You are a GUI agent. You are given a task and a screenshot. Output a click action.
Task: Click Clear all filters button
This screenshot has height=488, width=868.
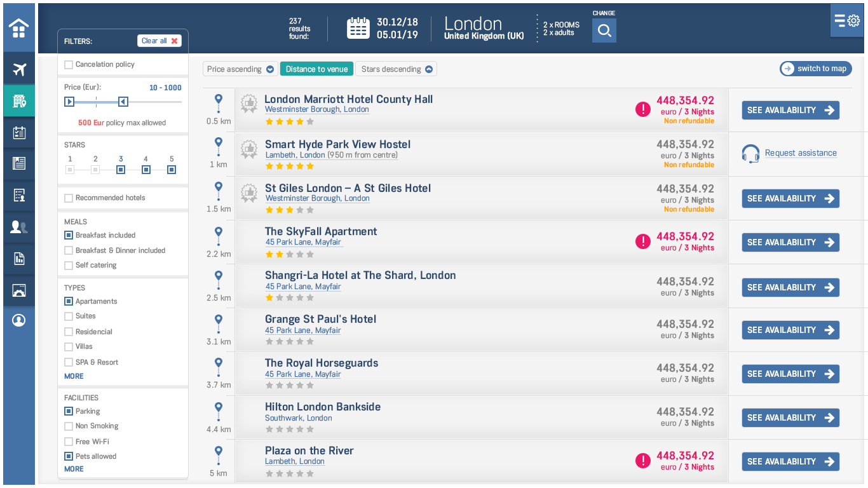tap(159, 41)
